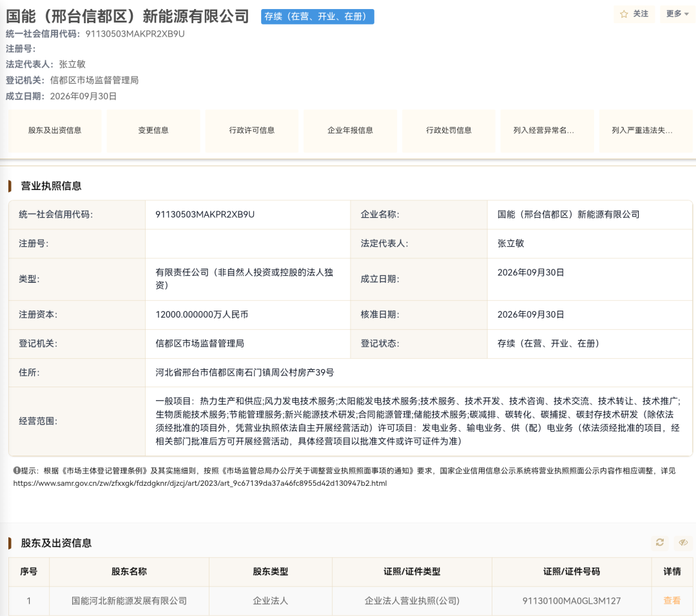696x616 pixels.
Task: Switch to the 行政许可信息 tab
Action: coord(252,130)
